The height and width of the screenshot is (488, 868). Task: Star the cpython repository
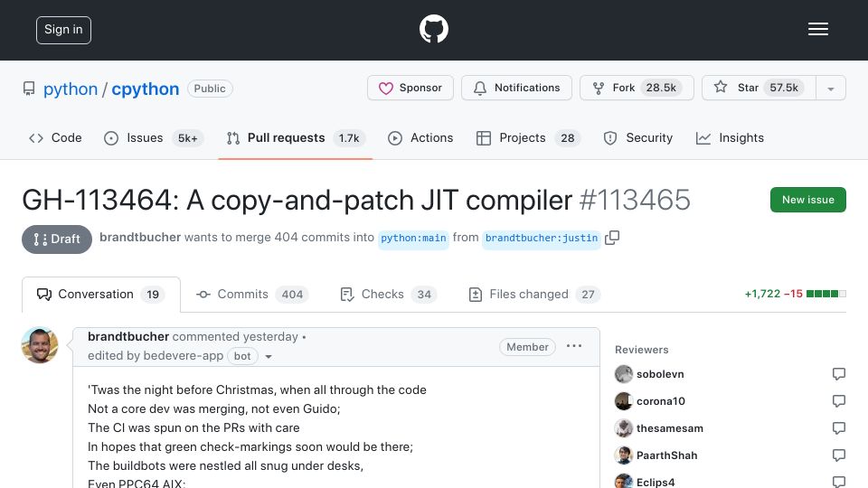759,88
